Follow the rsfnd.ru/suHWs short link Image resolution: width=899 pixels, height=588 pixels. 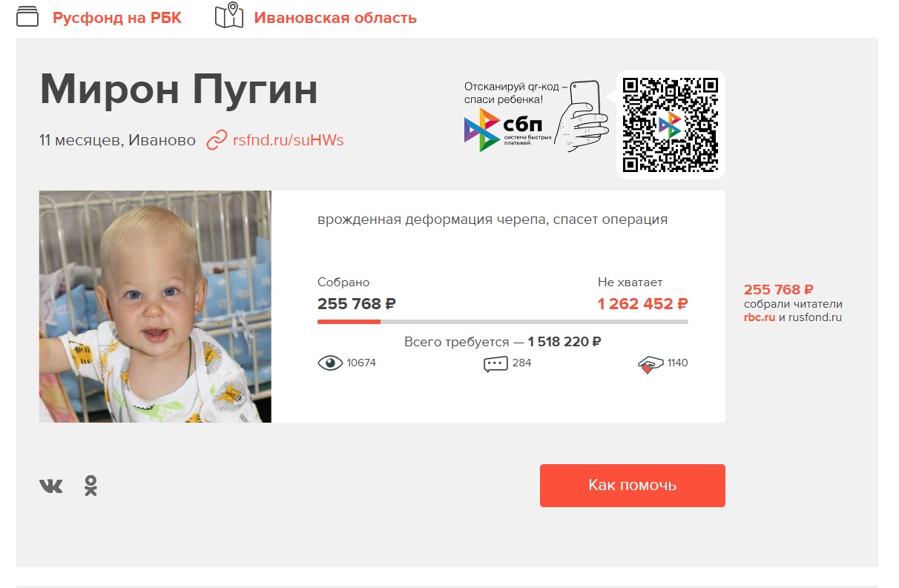[289, 140]
